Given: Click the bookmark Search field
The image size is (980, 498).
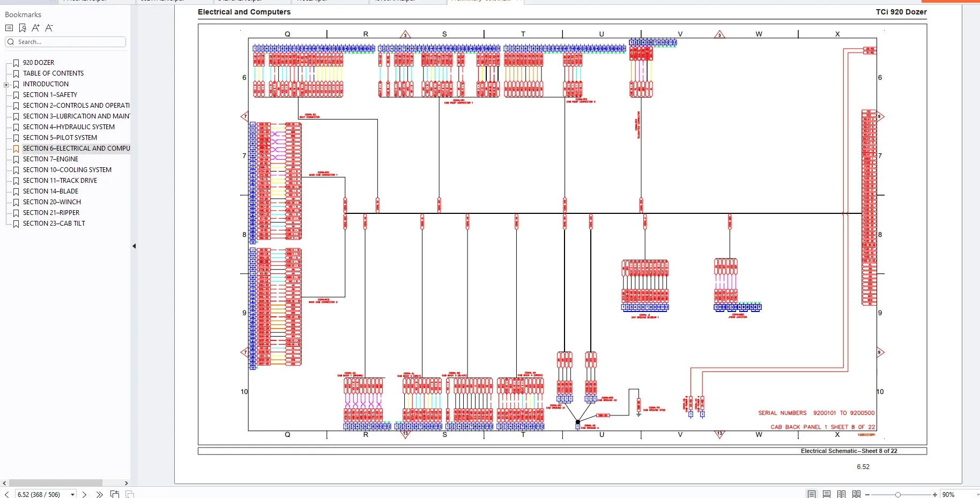Looking at the screenshot, I should point(65,42).
